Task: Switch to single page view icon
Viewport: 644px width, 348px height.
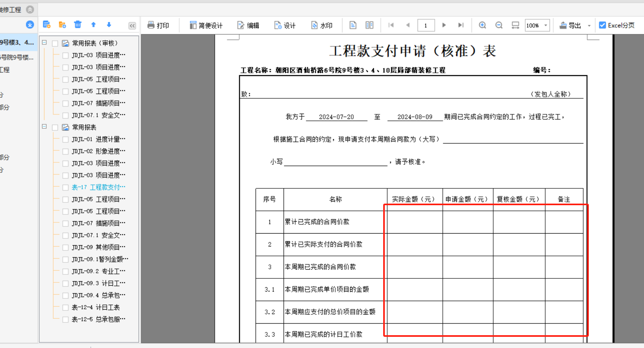Action: coord(353,25)
